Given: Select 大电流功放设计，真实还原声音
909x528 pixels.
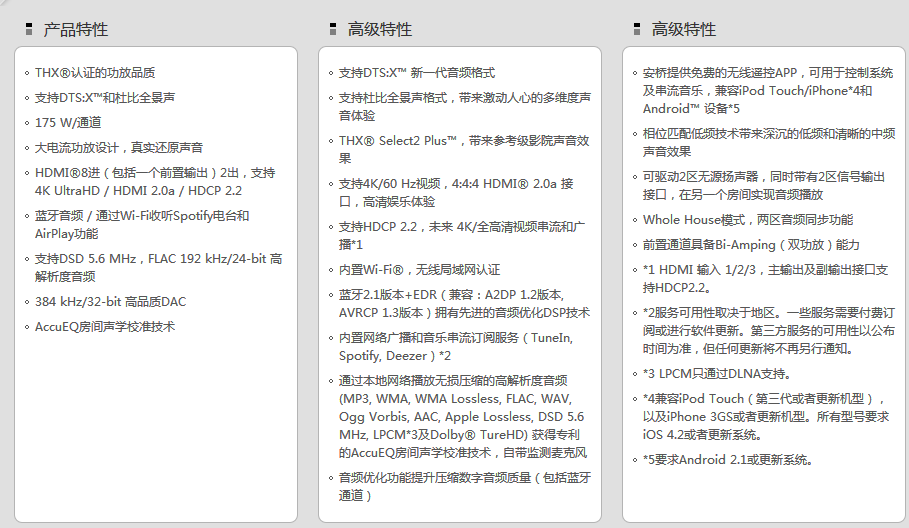Looking at the screenshot, I should coord(119,147).
